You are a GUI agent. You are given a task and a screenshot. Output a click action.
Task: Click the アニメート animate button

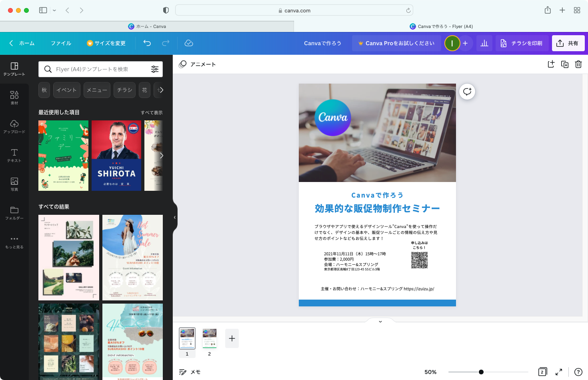click(x=198, y=64)
